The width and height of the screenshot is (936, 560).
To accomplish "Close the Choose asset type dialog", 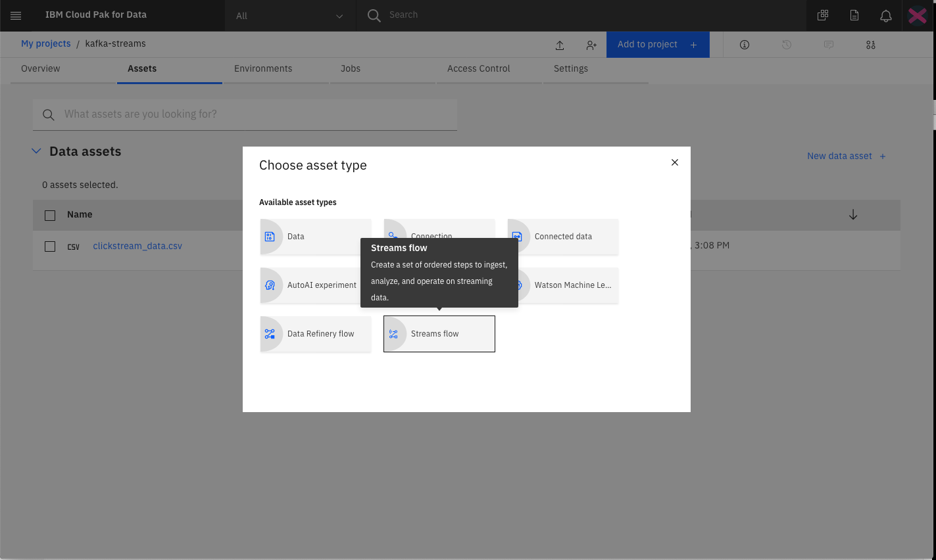I will [675, 162].
